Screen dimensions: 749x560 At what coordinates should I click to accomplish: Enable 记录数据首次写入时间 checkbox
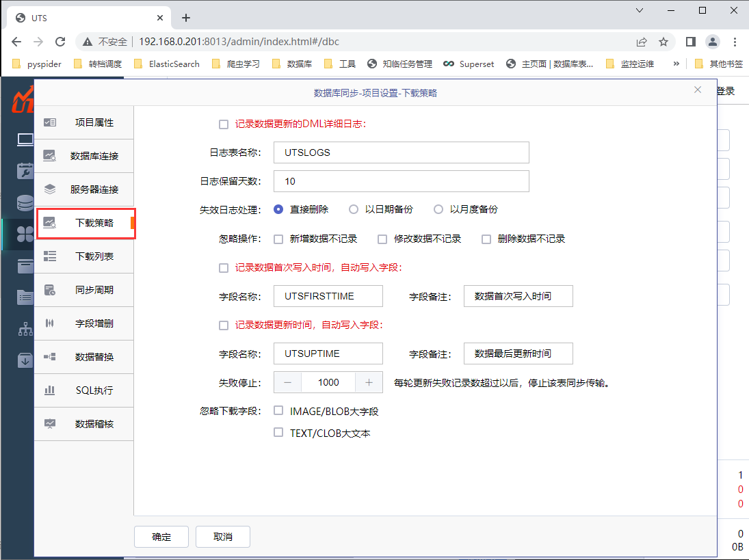(224, 268)
